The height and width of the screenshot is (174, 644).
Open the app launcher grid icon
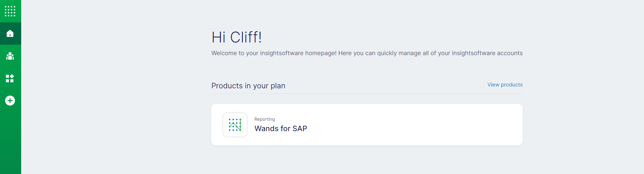pos(10,11)
